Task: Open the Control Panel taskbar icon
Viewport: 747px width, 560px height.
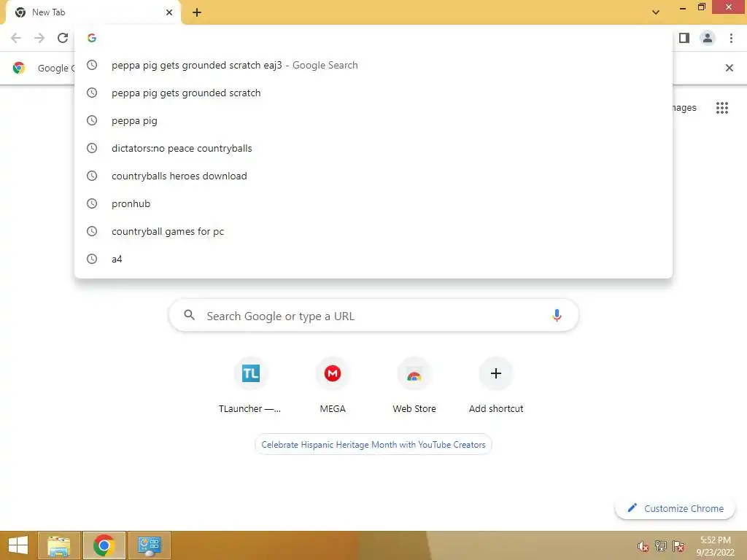Action: tap(150, 545)
